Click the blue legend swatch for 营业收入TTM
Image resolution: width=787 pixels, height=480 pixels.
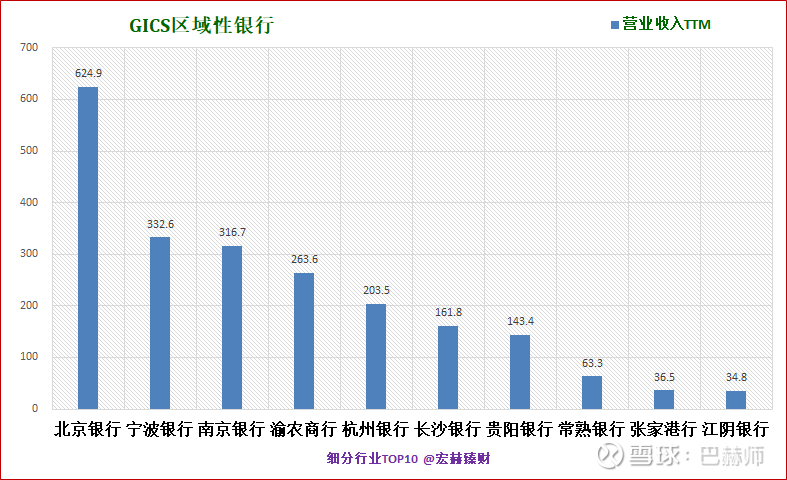615,25
